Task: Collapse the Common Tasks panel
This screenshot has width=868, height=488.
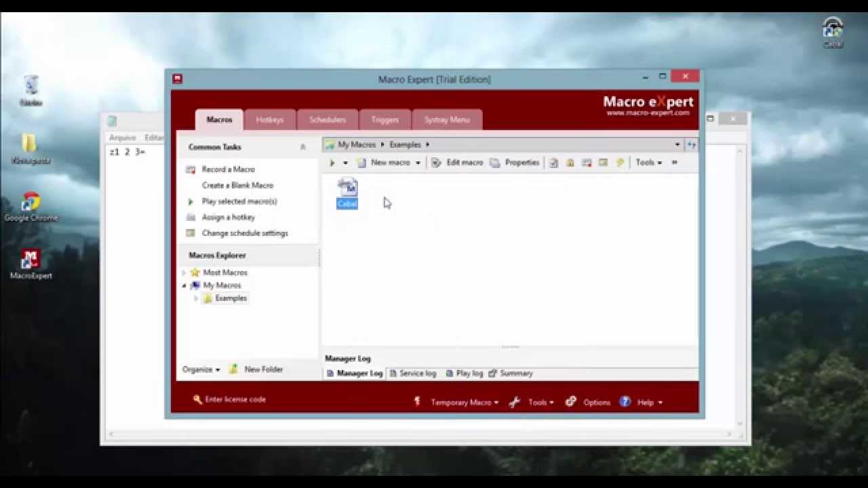Action: (x=303, y=147)
